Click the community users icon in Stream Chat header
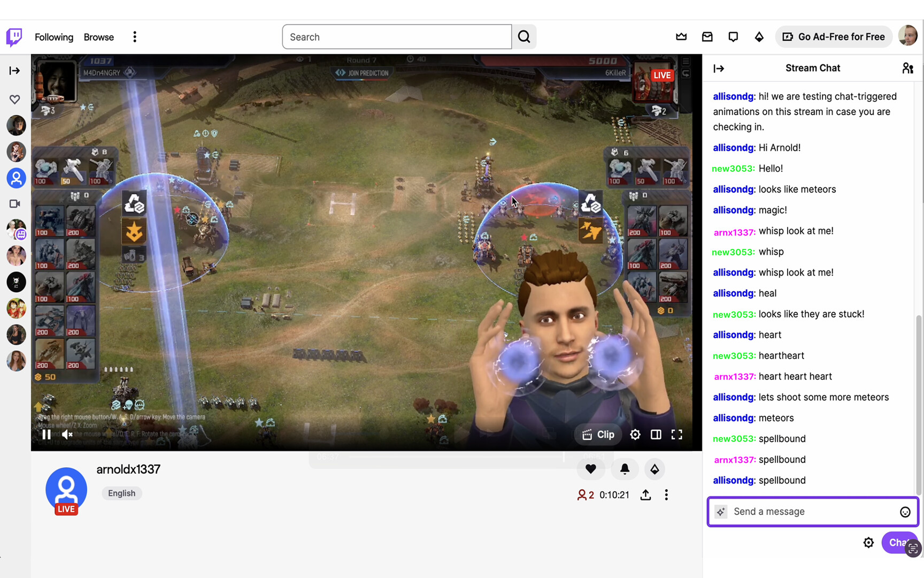Image resolution: width=924 pixels, height=578 pixels. click(x=907, y=68)
